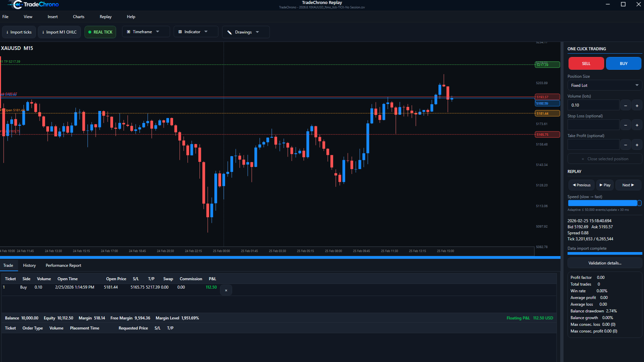
Task: Switch to the History tab
Action: pos(30,265)
